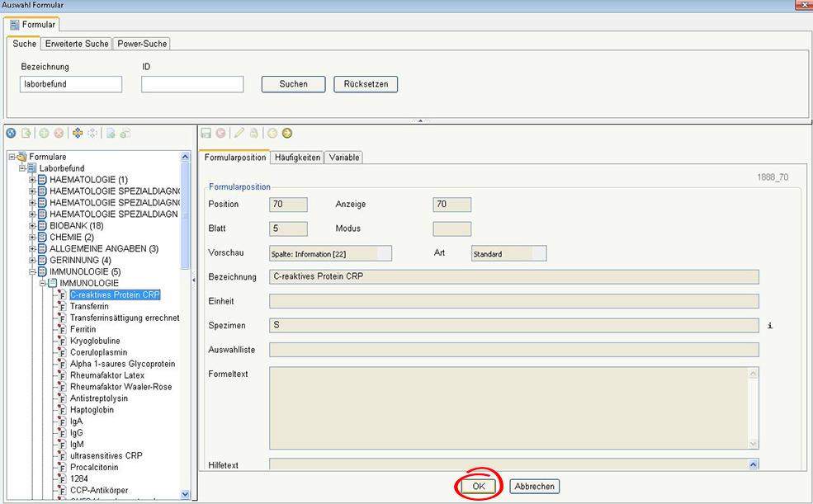Click the yellow forward arrow icon

click(x=286, y=133)
